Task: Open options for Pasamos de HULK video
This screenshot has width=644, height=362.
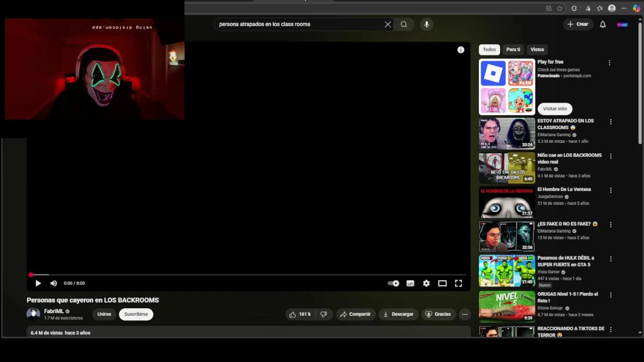Action: click(611, 259)
